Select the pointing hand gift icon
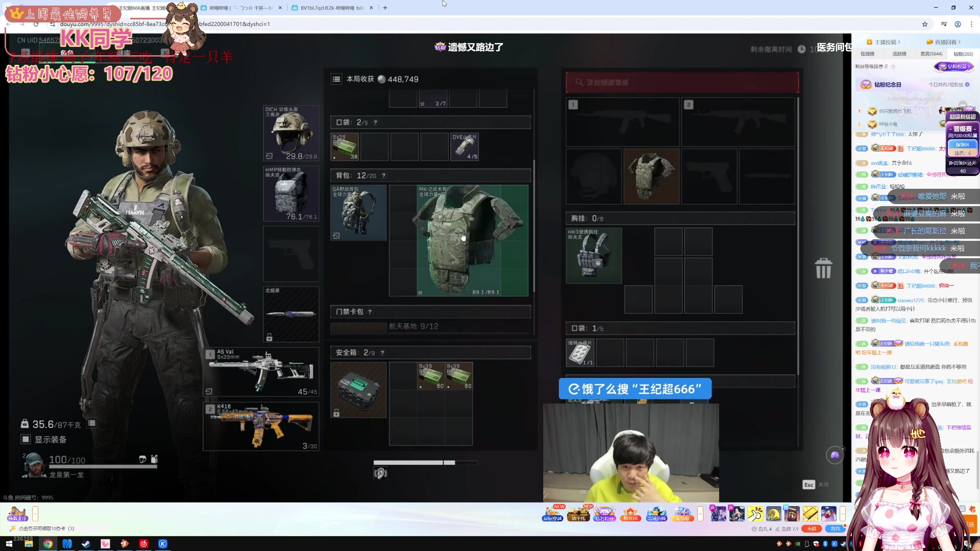The height and width of the screenshot is (551, 980). [x=755, y=513]
